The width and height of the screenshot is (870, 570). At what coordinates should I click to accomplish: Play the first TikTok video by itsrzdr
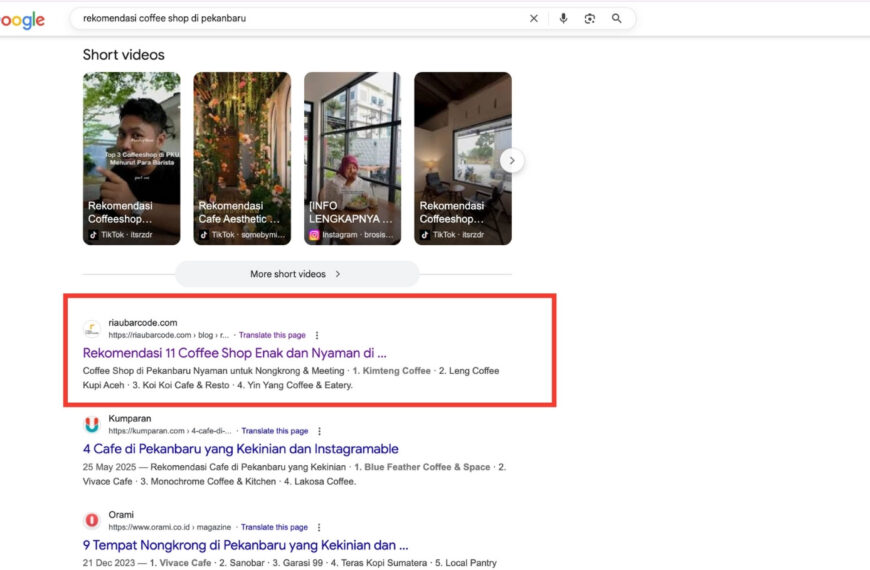[131, 158]
